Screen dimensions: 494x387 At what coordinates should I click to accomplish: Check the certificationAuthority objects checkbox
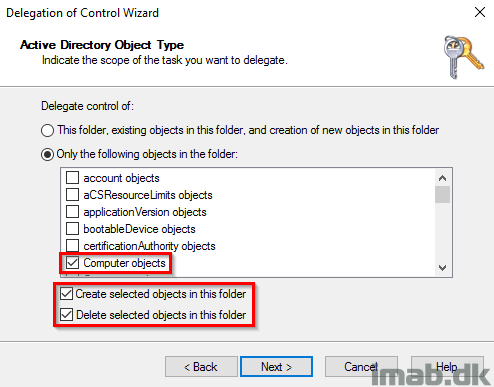(x=72, y=246)
